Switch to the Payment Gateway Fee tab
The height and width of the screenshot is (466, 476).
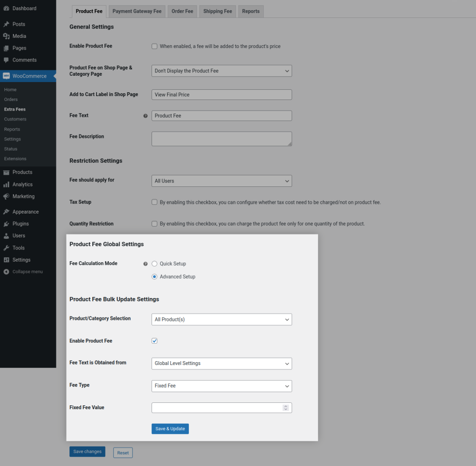137,11
